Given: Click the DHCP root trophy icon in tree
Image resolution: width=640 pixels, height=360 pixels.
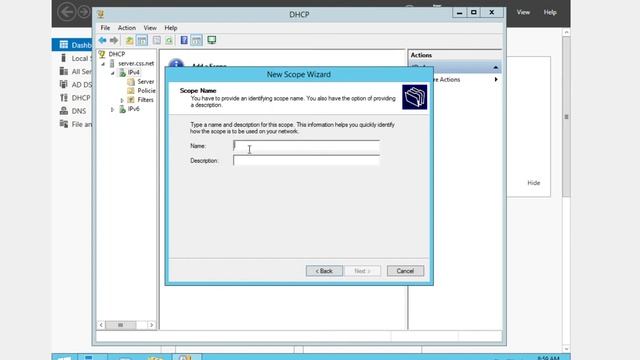Looking at the screenshot, I should (102, 54).
